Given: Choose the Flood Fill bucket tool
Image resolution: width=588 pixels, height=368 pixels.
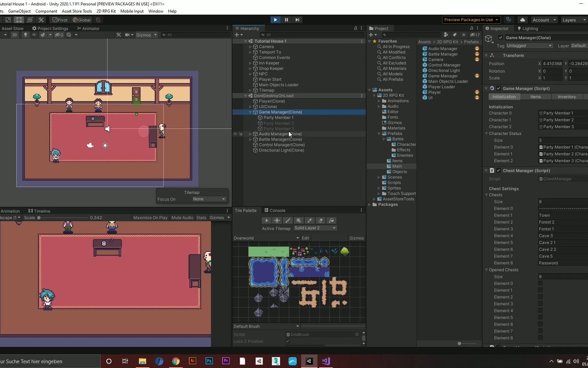Looking at the screenshot, I should (331, 220).
